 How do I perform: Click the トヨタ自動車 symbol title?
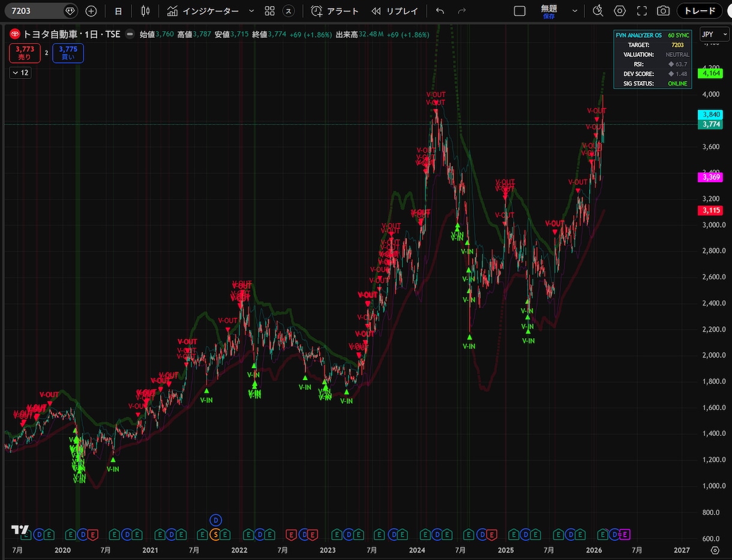[x=51, y=35]
